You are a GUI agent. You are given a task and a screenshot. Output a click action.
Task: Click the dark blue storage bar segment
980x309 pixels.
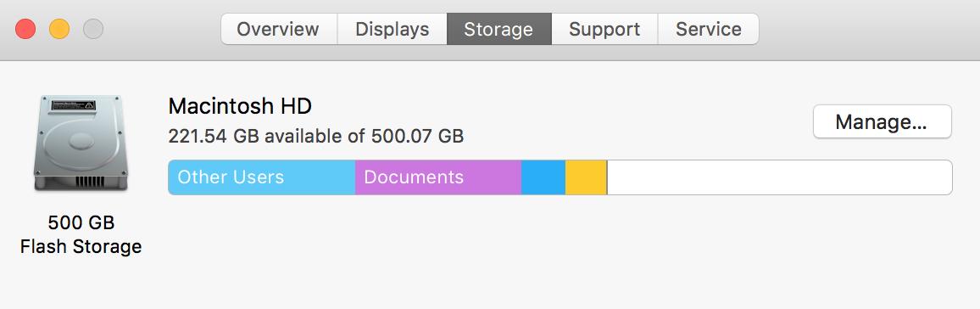(543, 177)
